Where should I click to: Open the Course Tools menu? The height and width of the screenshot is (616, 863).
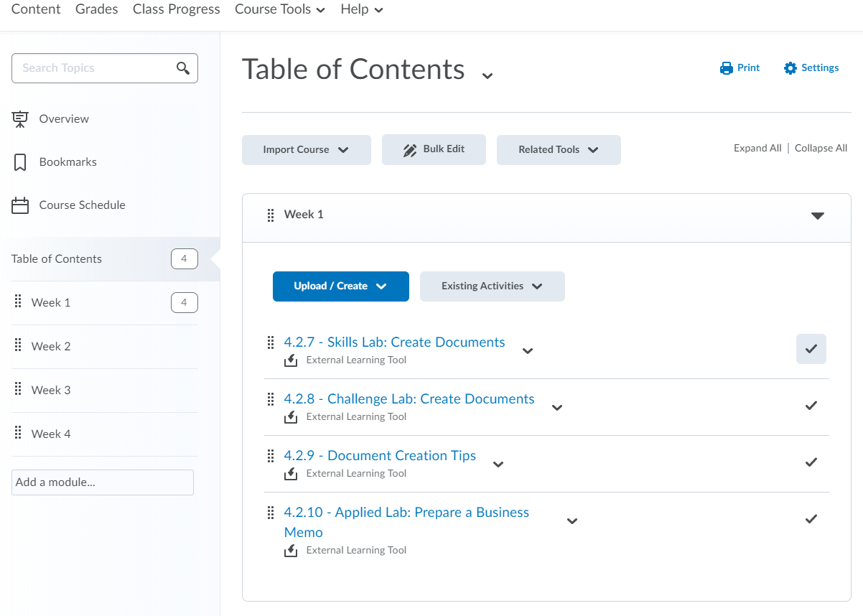click(280, 9)
